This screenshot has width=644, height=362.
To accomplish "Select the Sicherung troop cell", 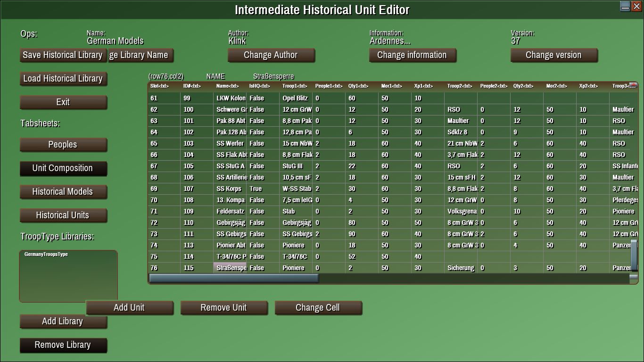I will [461, 268].
